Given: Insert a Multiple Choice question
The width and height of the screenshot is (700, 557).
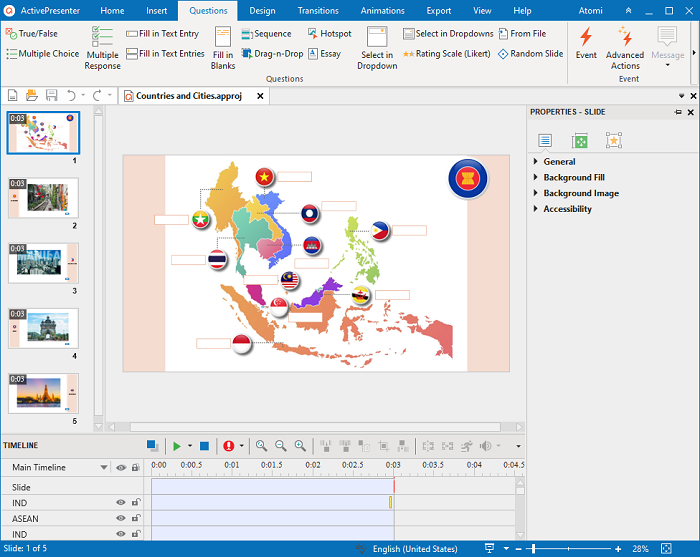Looking at the screenshot, I should point(42,54).
